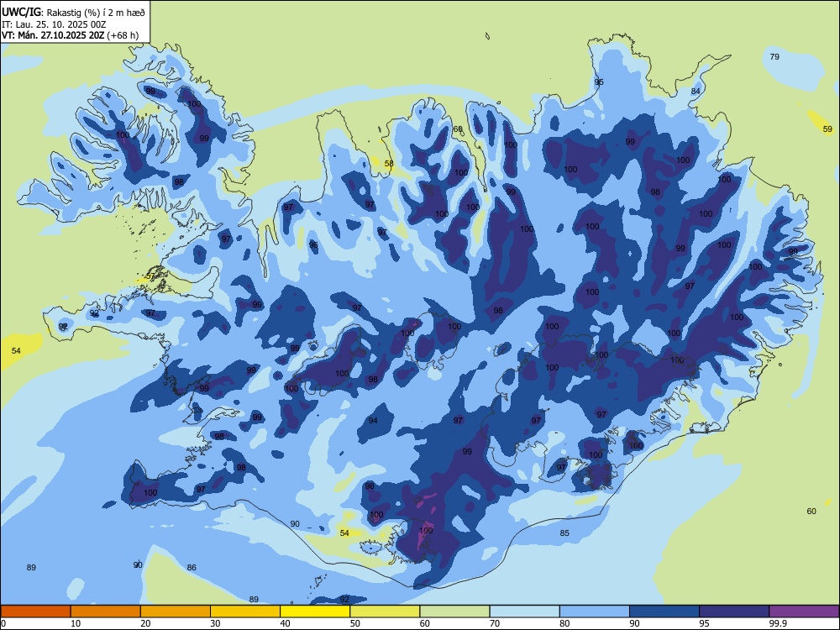This screenshot has width=840, height=630.
Task: Click the humidity value 84 on the map
Action: pos(696,91)
